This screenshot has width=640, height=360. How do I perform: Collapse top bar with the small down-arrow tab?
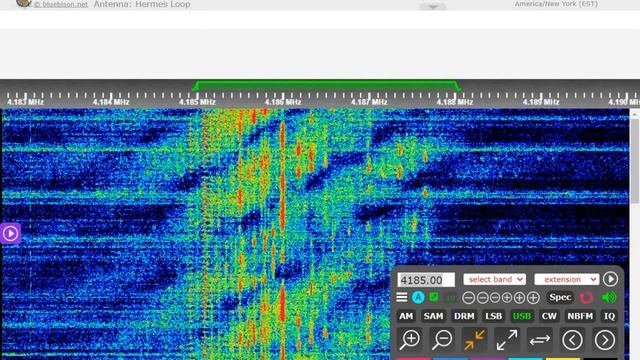(x=433, y=7)
